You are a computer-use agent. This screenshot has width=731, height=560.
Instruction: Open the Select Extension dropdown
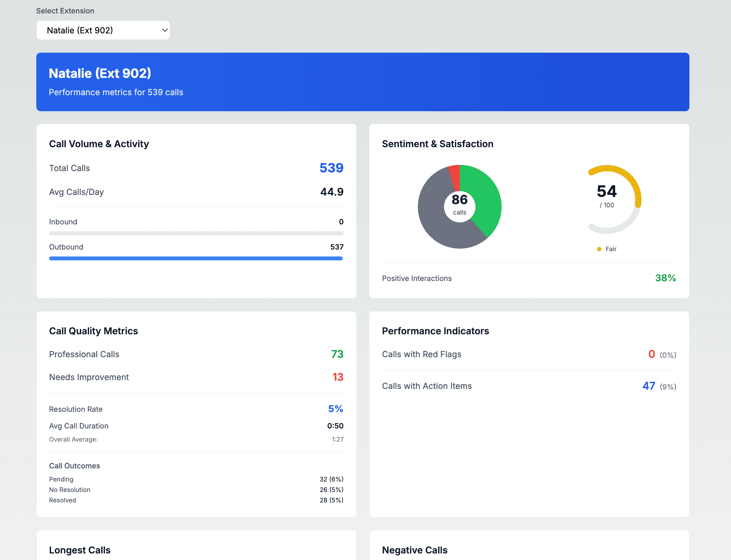point(103,30)
